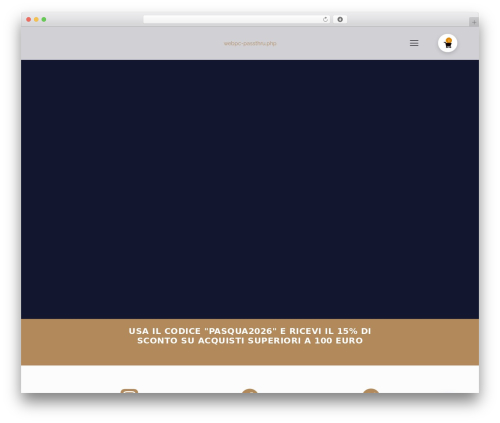Click the browser extension icon beside address bar
Screen dimensions: 500x423
(x=340, y=20)
